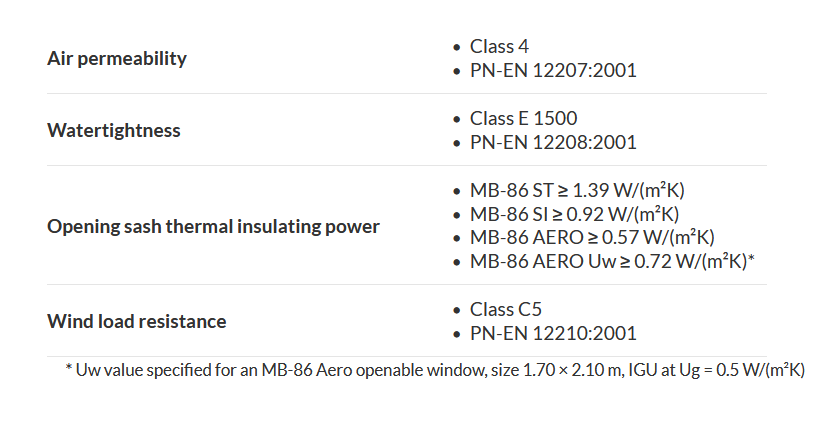Click the bullet before Class E 1500
840x421 pixels.
456,118
